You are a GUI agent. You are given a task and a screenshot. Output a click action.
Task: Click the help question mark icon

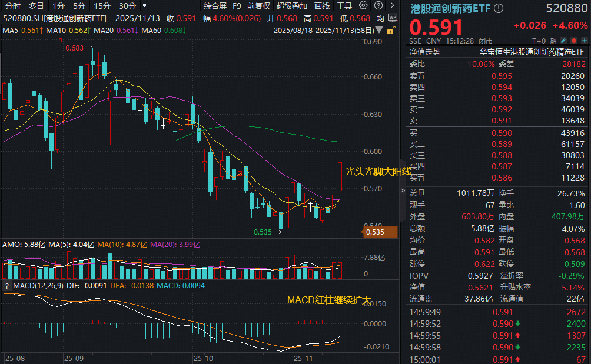pos(378,6)
